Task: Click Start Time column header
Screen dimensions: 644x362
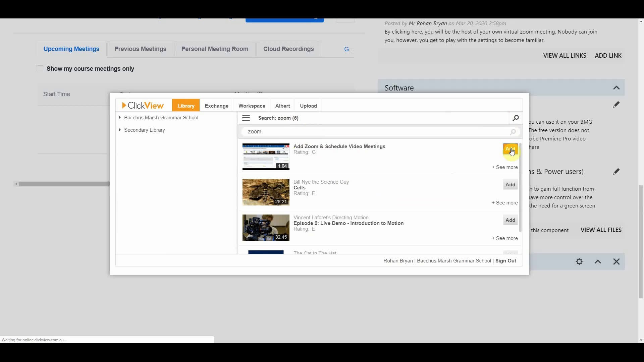Action: tap(56, 94)
